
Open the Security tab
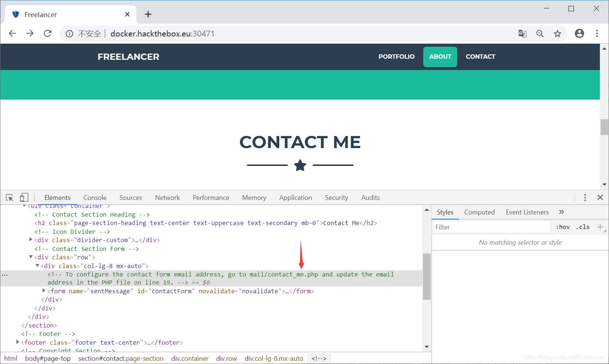336,198
